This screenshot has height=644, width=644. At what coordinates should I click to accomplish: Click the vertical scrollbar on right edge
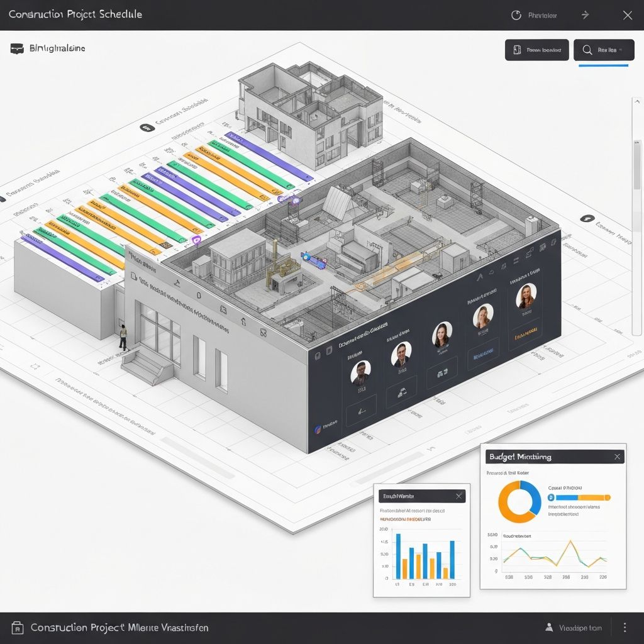click(x=636, y=164)
